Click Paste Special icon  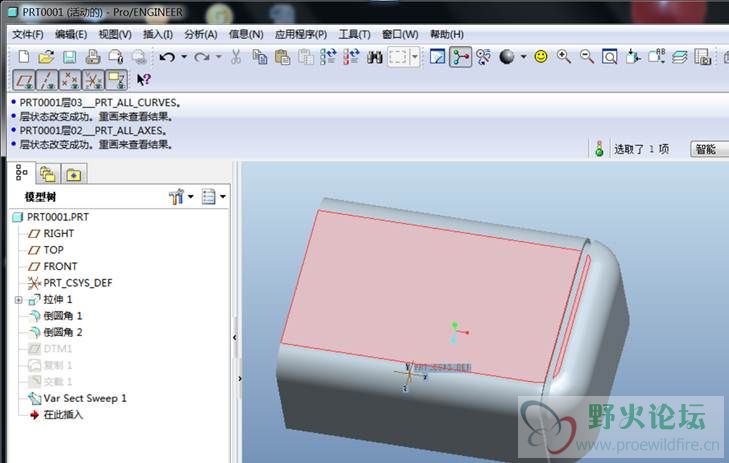tap(305, 57)
